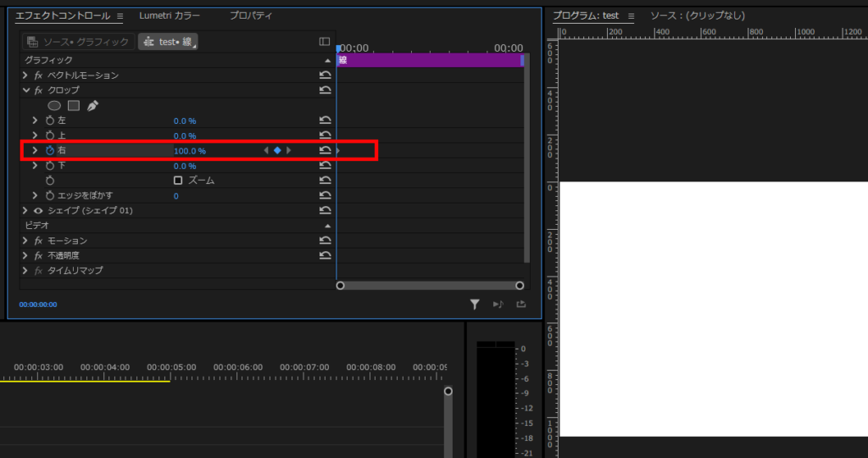Screen dimensions: 868x458
Task: Go to previous keyframe for 右
Action: [x=266, y=151]
